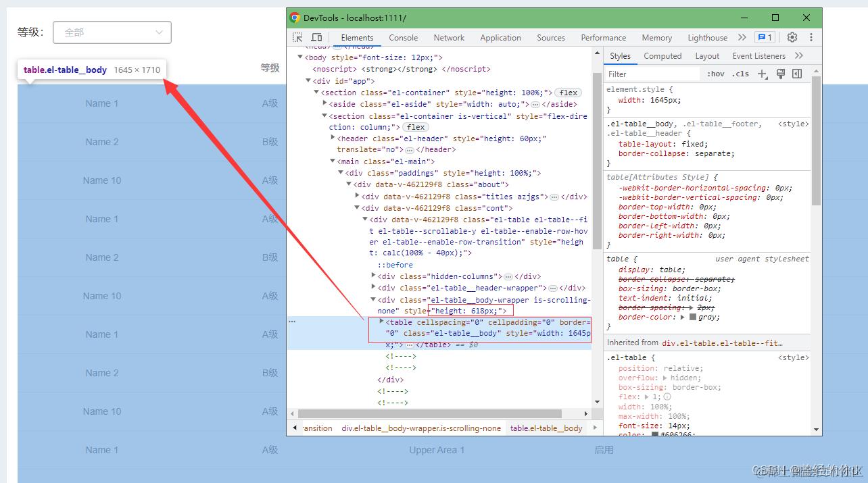The image size is (868, 483).
Task: Open the Lighthouse tab
Action: [x=707, y=38]
